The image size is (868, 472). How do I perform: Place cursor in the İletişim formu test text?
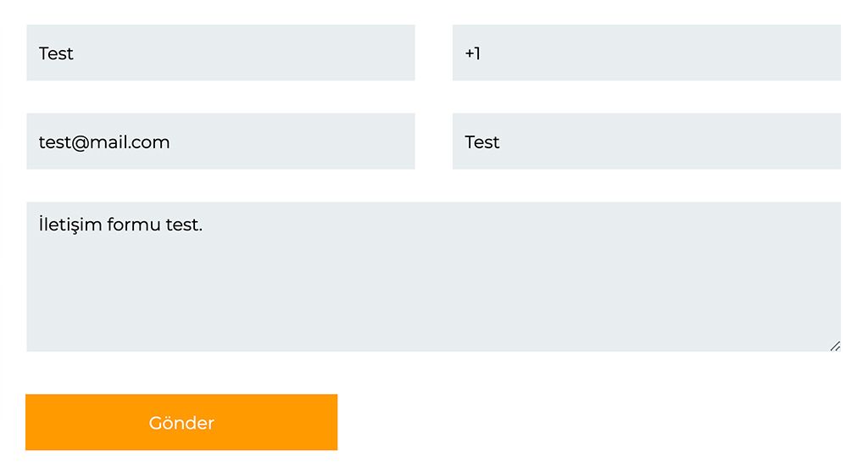click(120, 225)
